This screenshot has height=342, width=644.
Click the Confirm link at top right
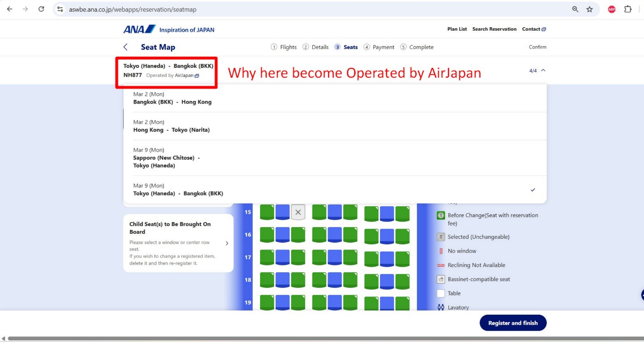(538, 47)
